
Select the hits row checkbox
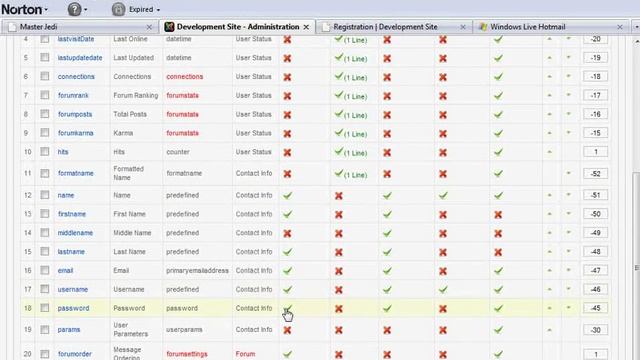click(44, 151)
